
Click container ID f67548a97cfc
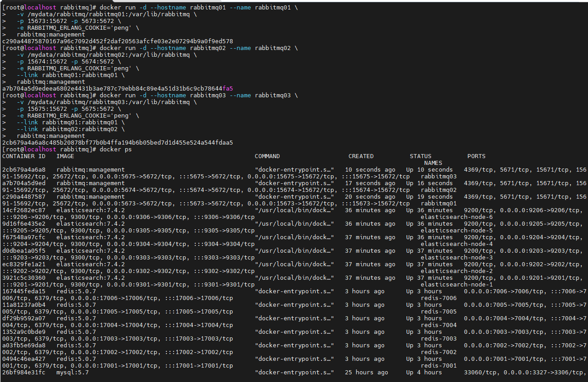(x=24, y=237)
